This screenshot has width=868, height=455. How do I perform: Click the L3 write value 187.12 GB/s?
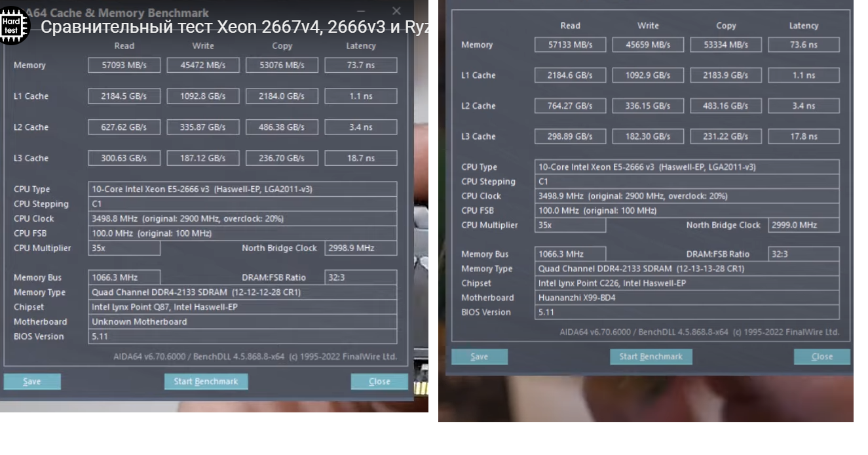[x=203, y=158]
